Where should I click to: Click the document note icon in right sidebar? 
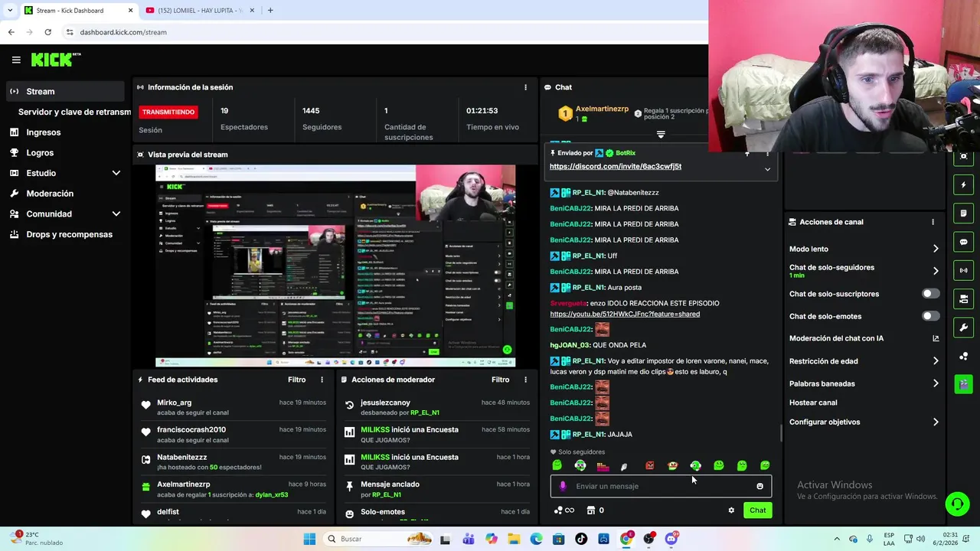tap(963, 214)
